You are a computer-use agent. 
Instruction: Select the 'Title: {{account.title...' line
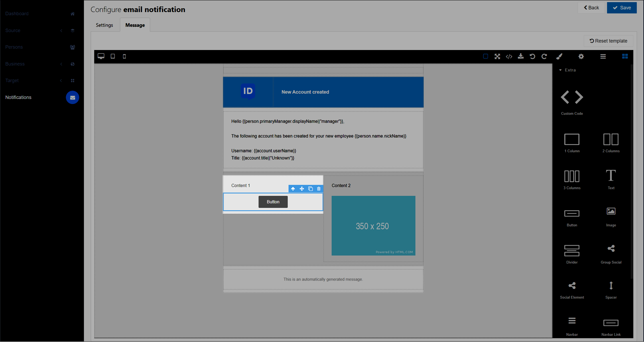pyautogui.click(x=263, y=158)
